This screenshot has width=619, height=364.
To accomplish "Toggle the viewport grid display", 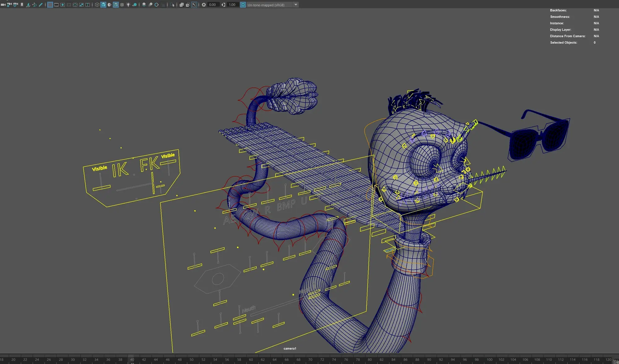I will click(x=50, y=5).
